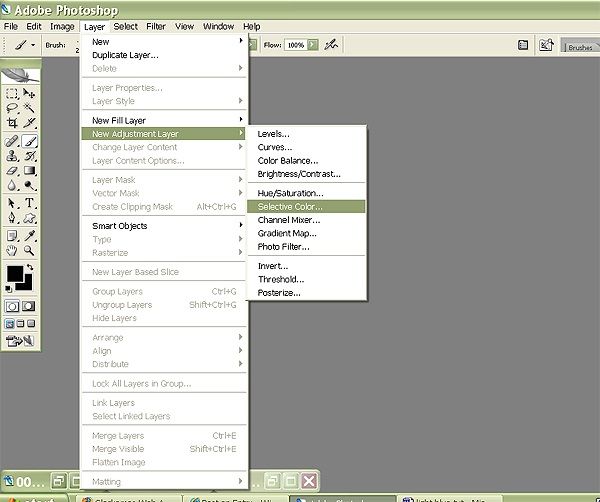Open the foreground color picker
Image resolution: width=600 pixels, height=502 pixels.
pos(14,274)
